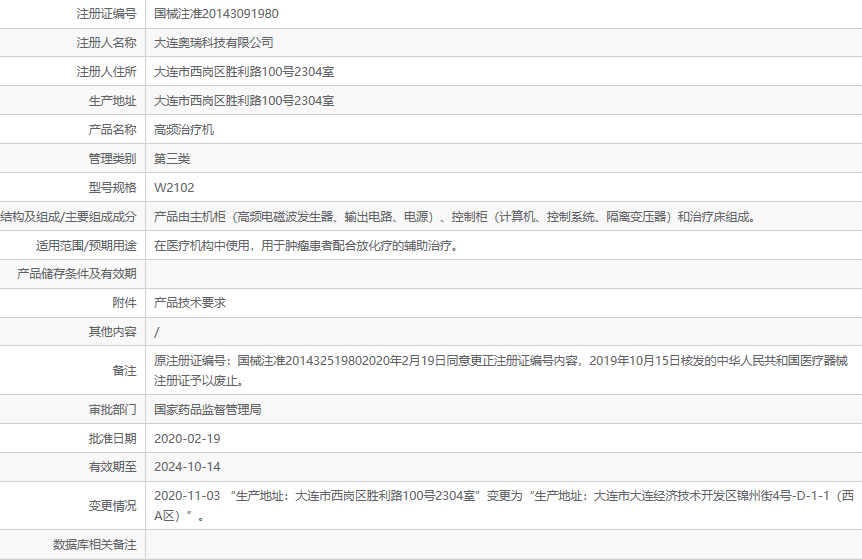The height and width of the screenshot is (560, 862).
Task: Select the 注册证编号 label cell
Action: click(106, 14)
